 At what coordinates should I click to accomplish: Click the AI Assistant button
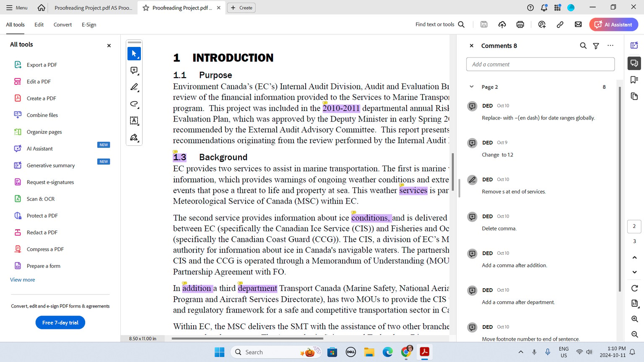click(x=613, y=24)
